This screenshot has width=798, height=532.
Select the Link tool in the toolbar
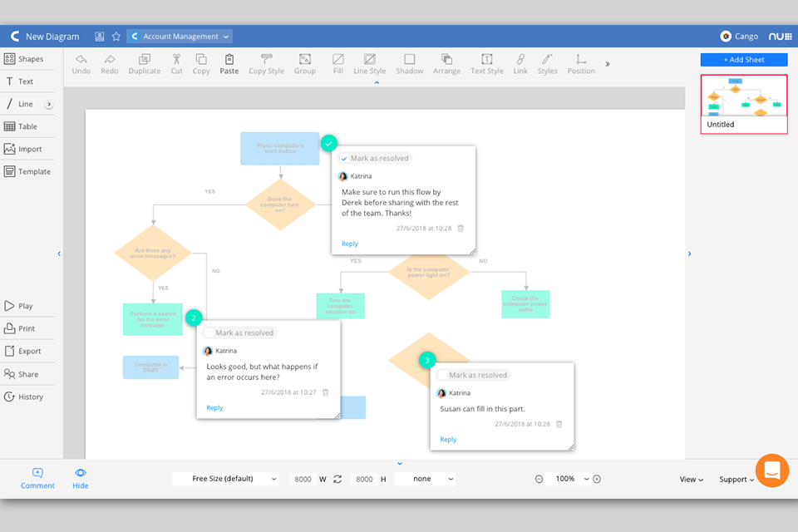520,64
